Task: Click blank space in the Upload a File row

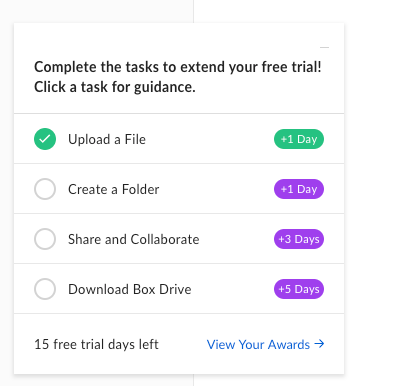Action: pos(210,139)
